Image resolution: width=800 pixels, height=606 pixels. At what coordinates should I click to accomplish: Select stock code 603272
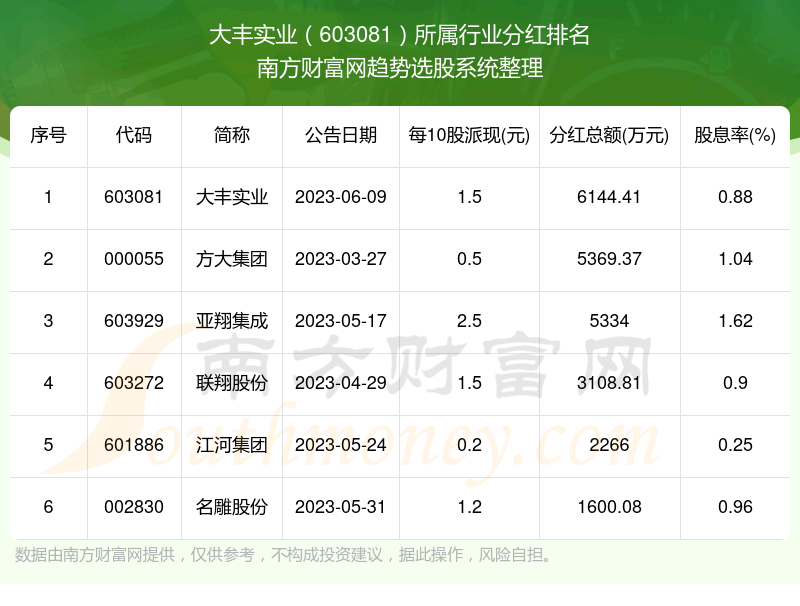coord(134,383)
